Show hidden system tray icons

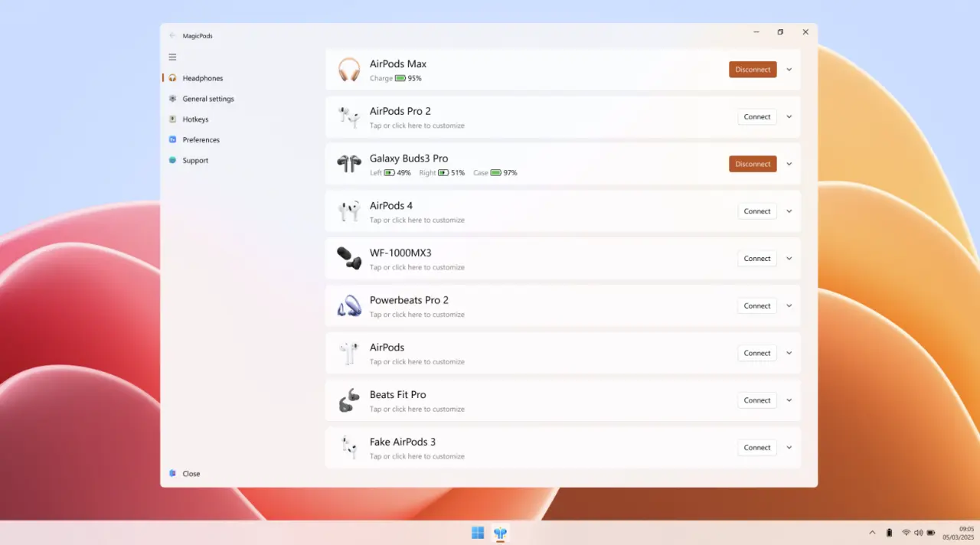[x=872, y=533]
